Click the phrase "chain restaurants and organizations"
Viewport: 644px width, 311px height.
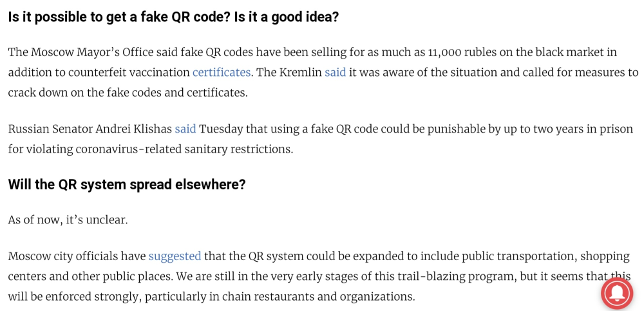coord(318,296)
